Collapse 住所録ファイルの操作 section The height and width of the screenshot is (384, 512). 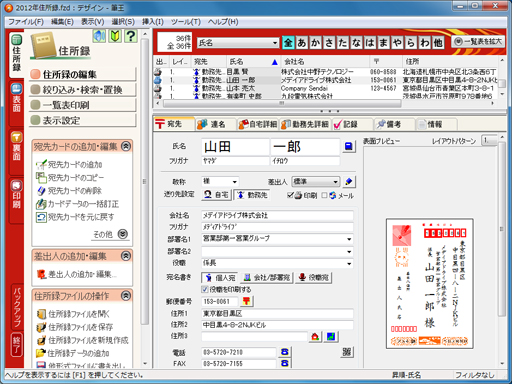click(126, 295)
